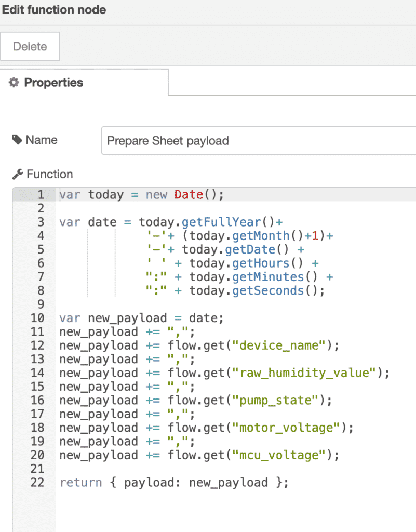Click the return statement line
The image size is (416, 532).
point(174,483)
